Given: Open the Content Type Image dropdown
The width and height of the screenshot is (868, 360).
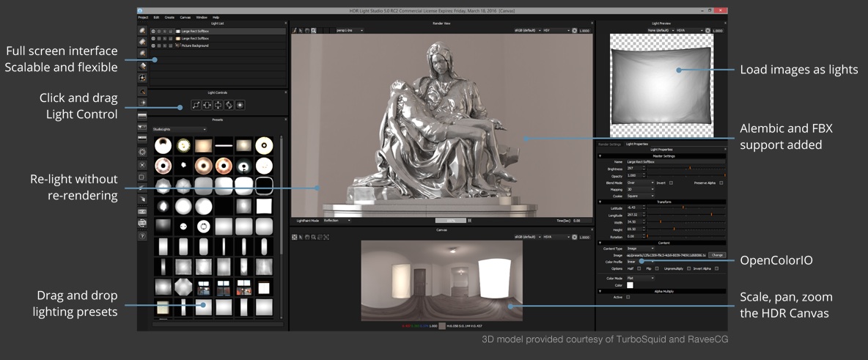Looking at the screenshot, I should (641, 249).
